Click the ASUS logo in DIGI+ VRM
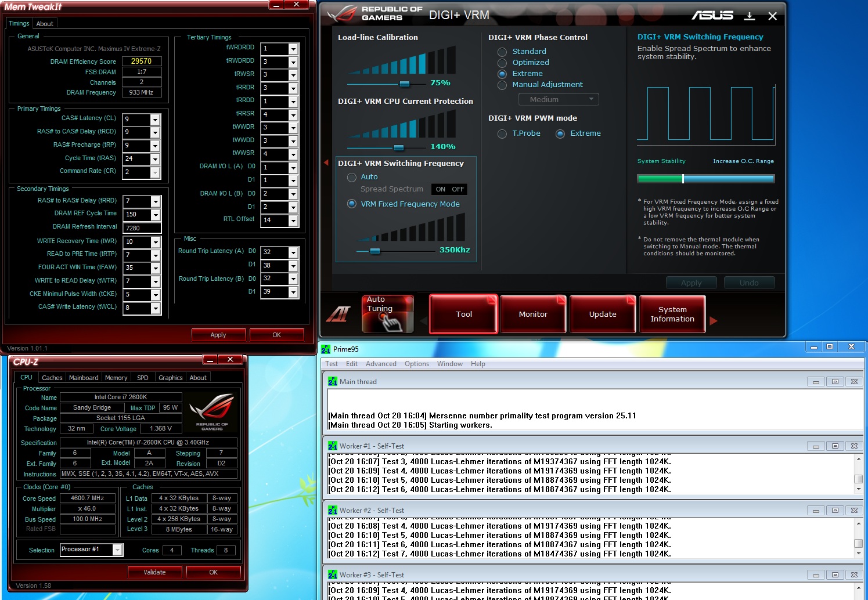868x600 pixels. 712,15
